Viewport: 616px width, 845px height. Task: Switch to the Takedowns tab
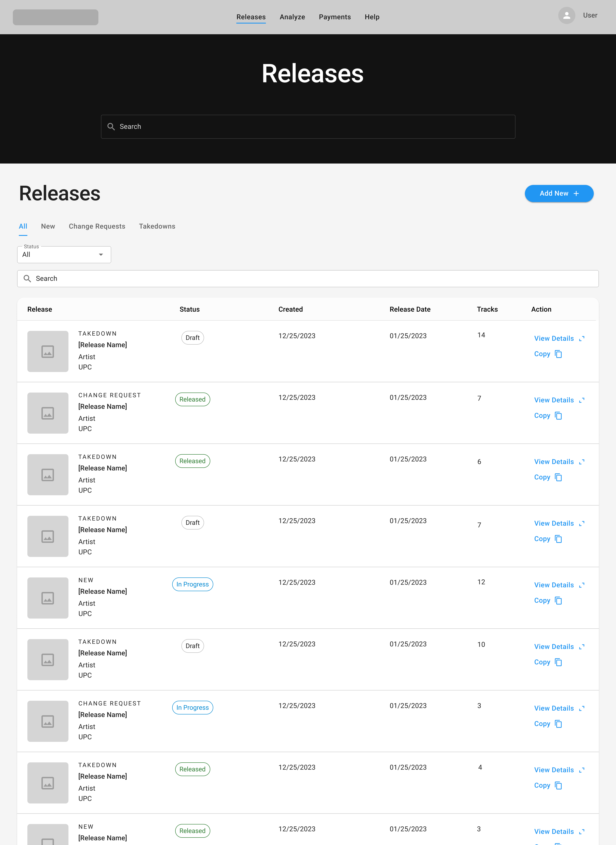157,226
